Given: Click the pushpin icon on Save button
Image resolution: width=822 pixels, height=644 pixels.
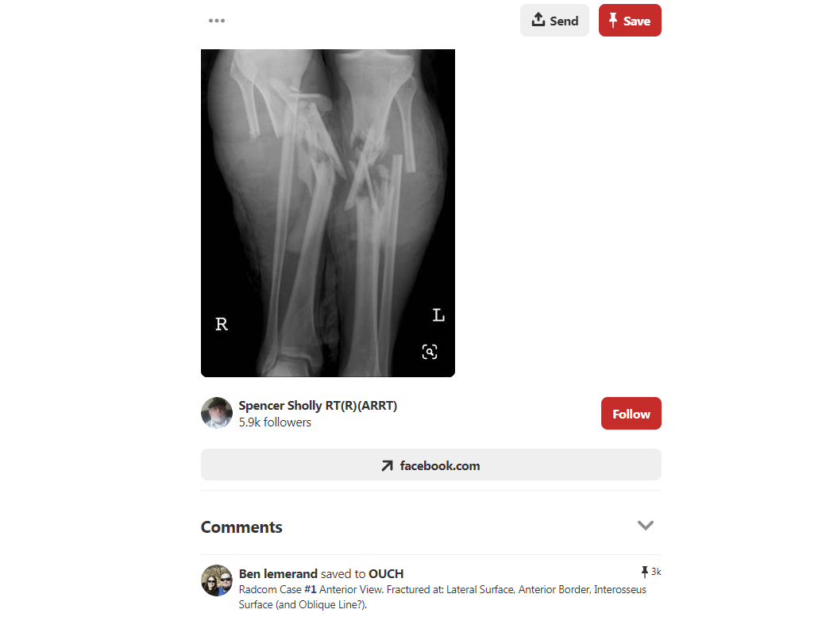Looking at the screenshot, I should [612, 20].
